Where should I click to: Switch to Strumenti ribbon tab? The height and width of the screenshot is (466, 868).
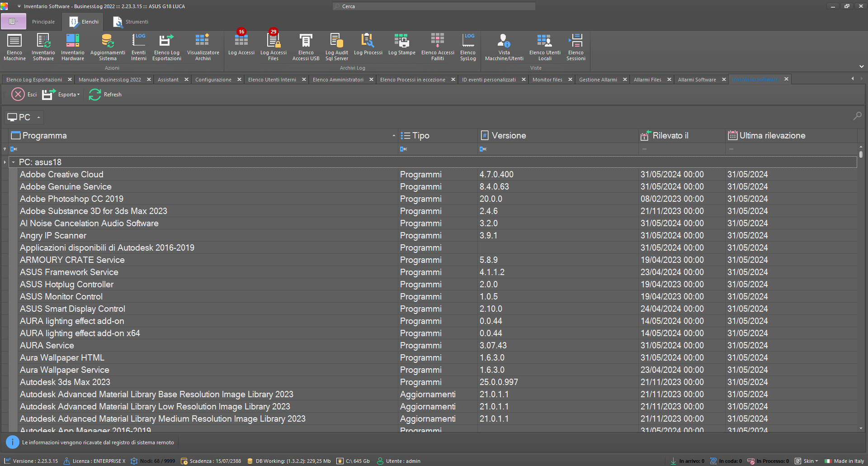pyautogui.click(x=131, y=22)
